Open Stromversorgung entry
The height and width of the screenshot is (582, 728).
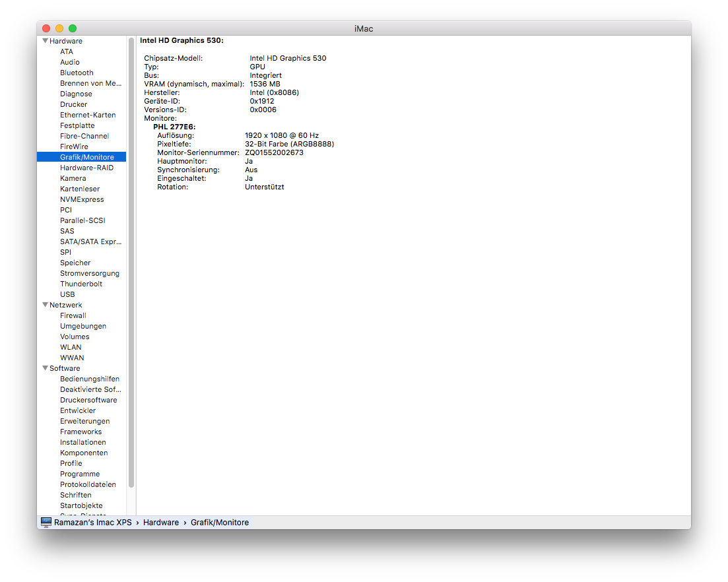coord(90,273)
